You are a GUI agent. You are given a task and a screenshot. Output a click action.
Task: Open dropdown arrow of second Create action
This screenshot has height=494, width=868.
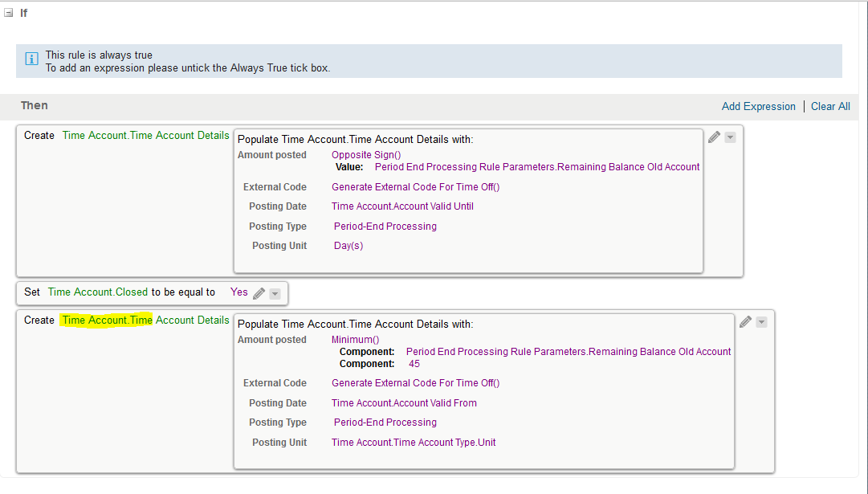click(762, 322)
